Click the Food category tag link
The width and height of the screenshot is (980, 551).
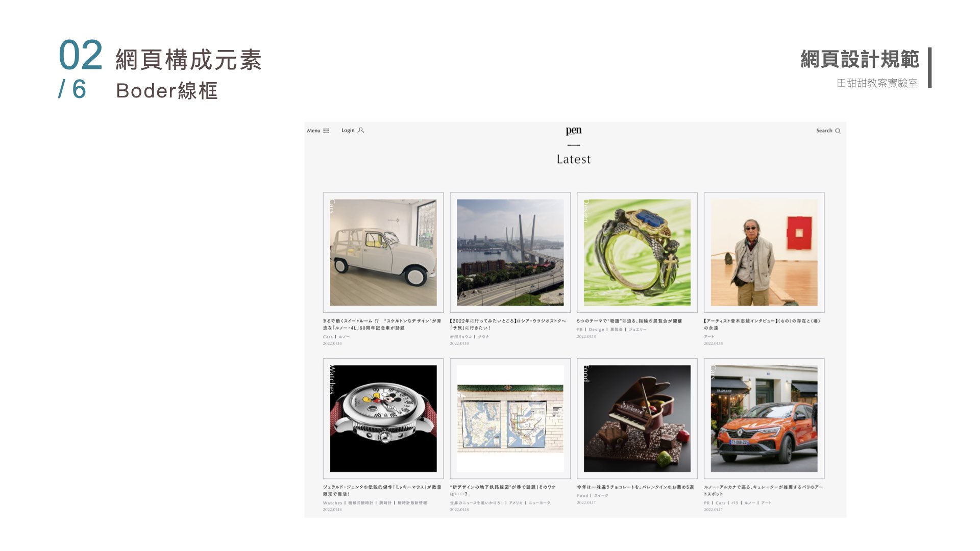[582, 496]
